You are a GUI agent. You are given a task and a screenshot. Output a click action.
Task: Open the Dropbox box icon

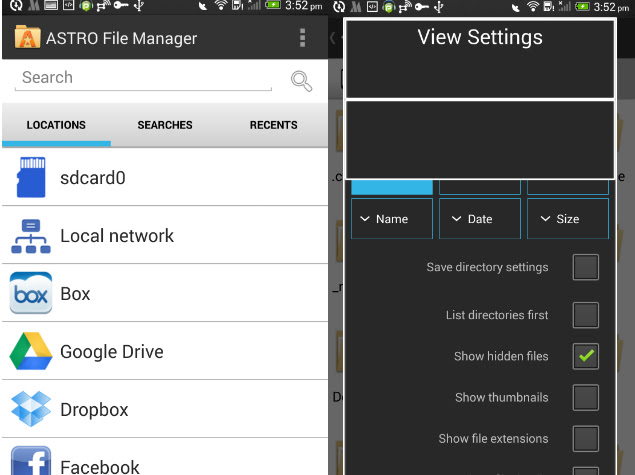click(x=31, y=409)
